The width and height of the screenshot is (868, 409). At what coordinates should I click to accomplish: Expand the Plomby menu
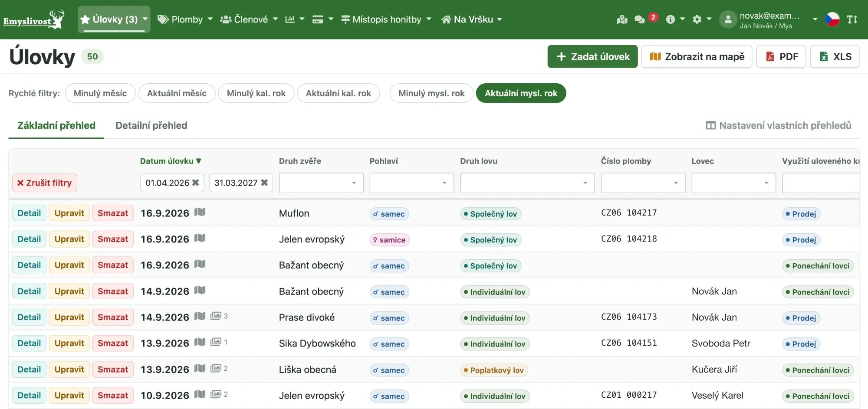click(x=185, y=20)
